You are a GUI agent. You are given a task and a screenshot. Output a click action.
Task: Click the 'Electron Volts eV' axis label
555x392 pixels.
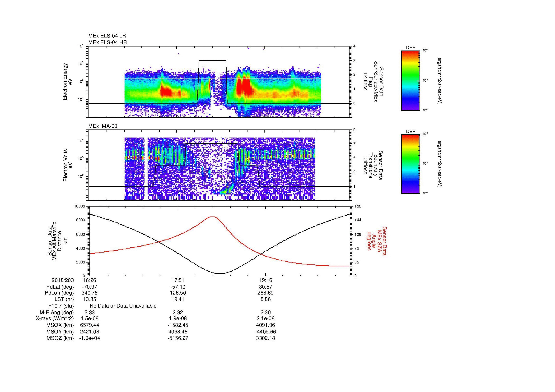coord(68,165)
